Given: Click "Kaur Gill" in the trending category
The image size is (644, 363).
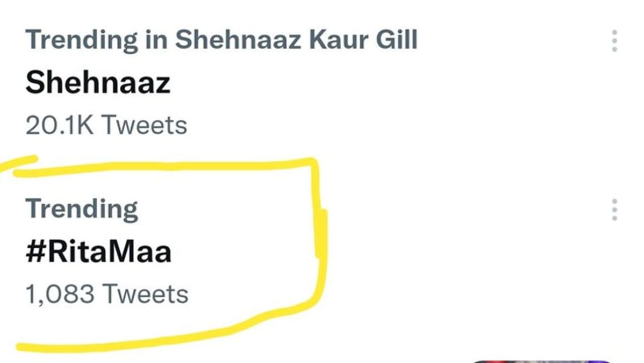Looking at the screenshot, I should 363,39.
